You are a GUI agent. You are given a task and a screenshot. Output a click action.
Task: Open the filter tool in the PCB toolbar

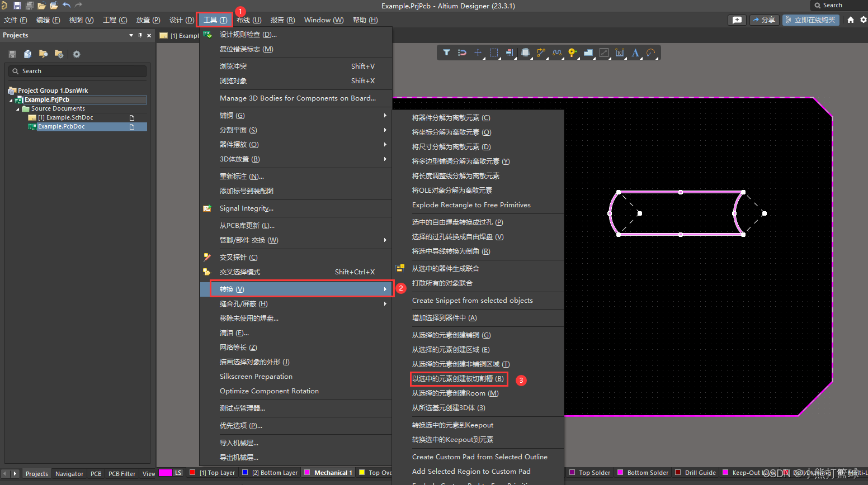(446, 52)
